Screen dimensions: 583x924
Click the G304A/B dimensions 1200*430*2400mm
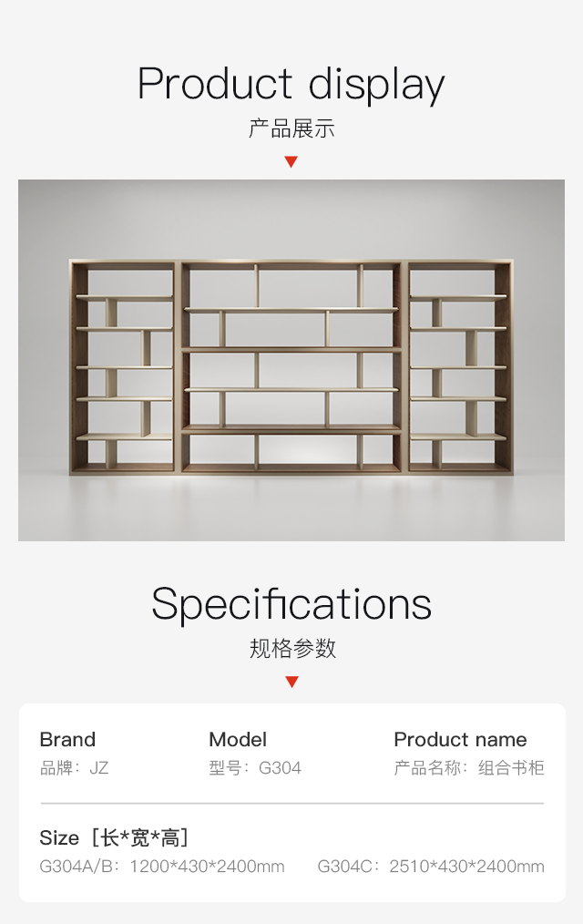click(208, 867)
